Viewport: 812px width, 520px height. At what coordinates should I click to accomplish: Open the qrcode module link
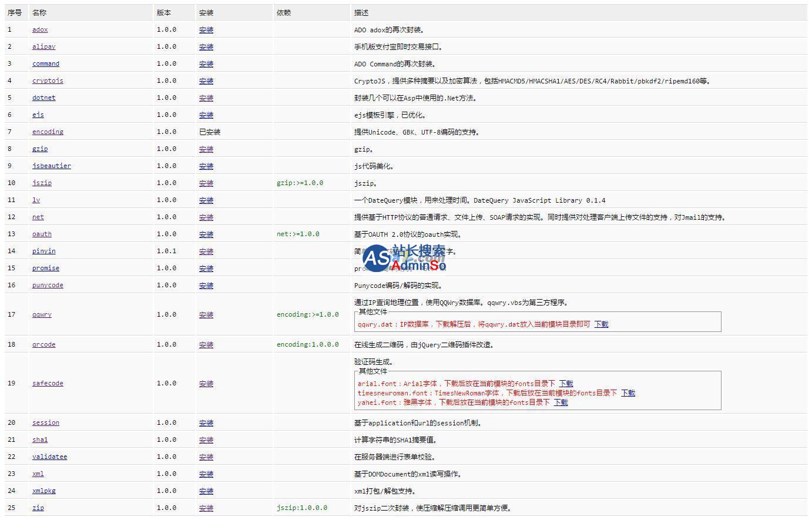pos(44,344)
